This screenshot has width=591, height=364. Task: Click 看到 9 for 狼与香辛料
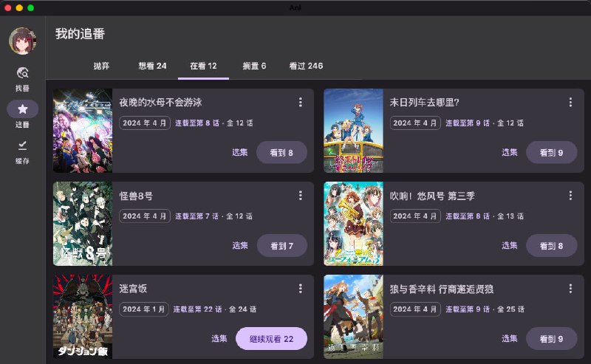[551, 339]
